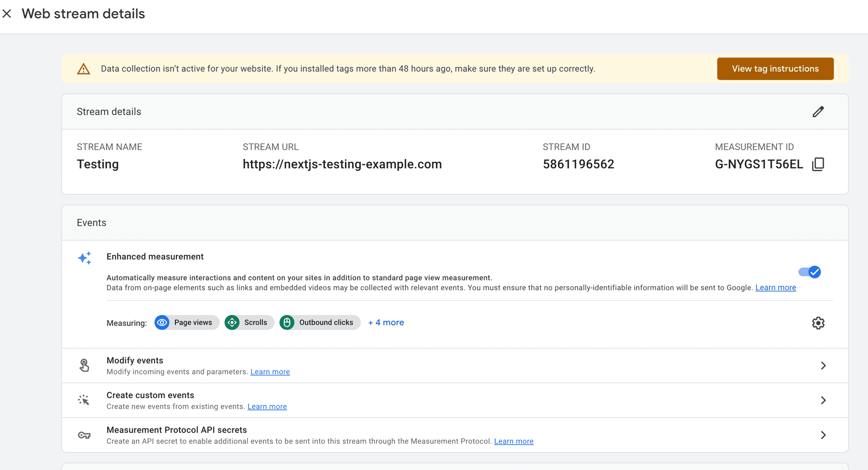868x470 pixels.
Task: Click the Create custom events cursor icon
Action: [84, 400]
